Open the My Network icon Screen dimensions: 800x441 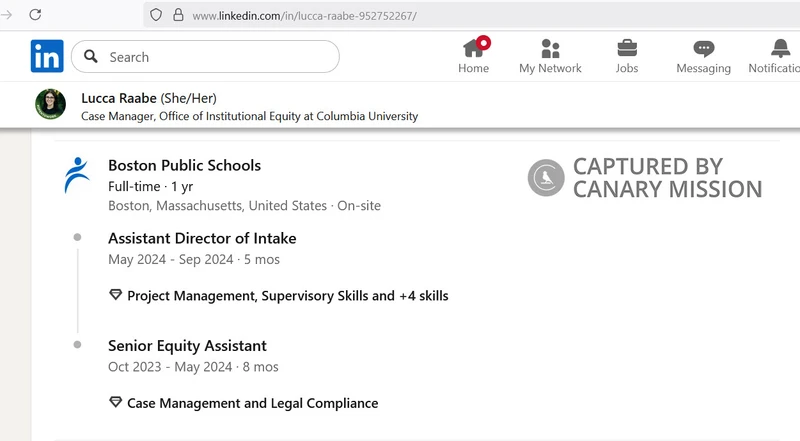[x=550, y=49]
